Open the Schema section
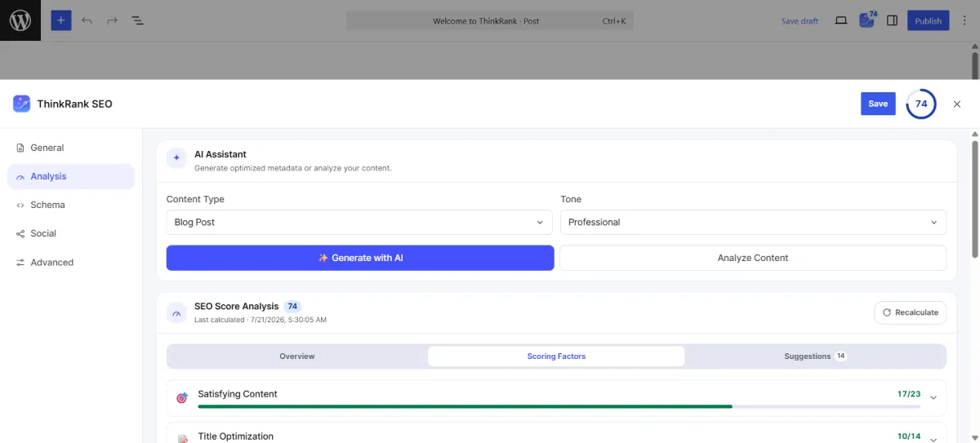 pyautogui.click(x=71, y=205)
